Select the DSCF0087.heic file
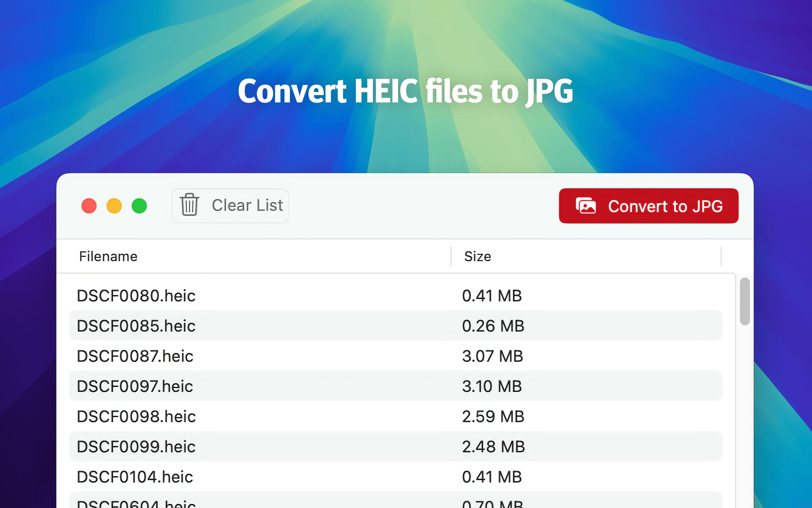 pyautogui.click(x=396, y=356)
